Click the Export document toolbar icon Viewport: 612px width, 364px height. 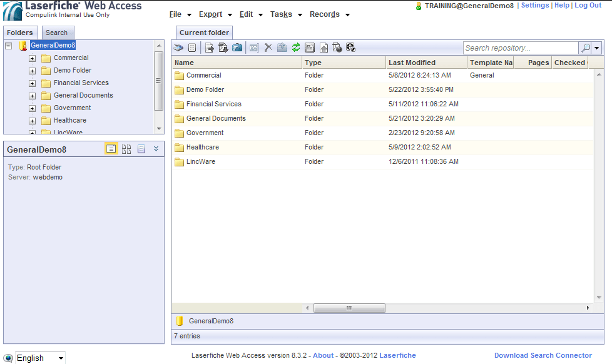(208, 47)
